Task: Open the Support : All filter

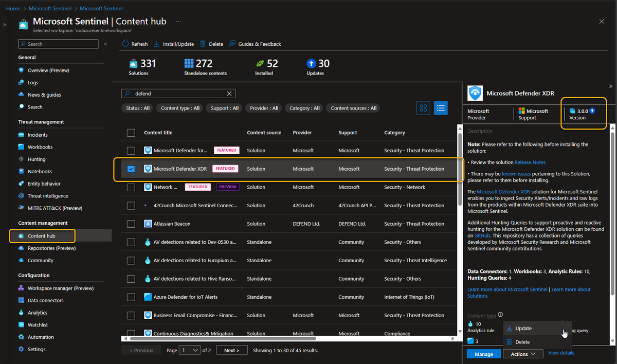Action: pyautogui.click(x=225, y=108)
